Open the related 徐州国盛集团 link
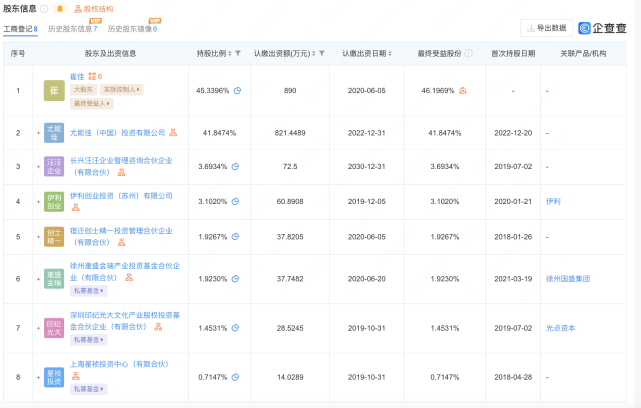 pos(568,279)
